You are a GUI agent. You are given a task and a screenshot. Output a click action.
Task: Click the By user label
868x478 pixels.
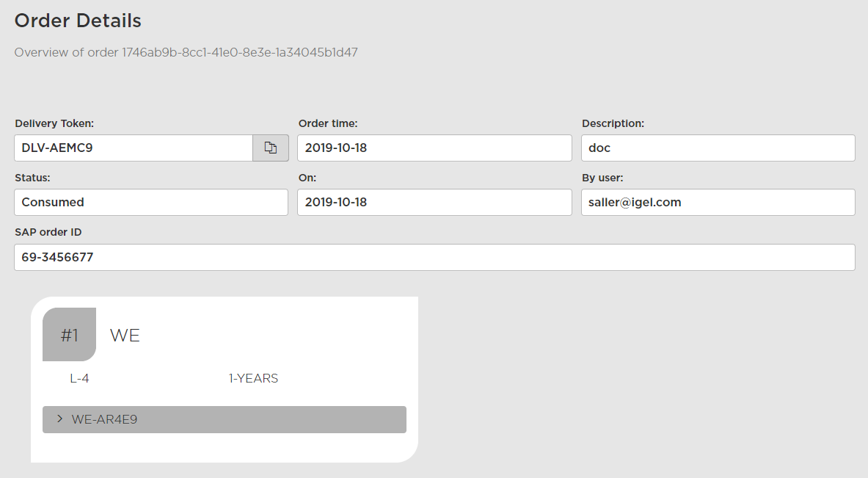pos(602,178)
